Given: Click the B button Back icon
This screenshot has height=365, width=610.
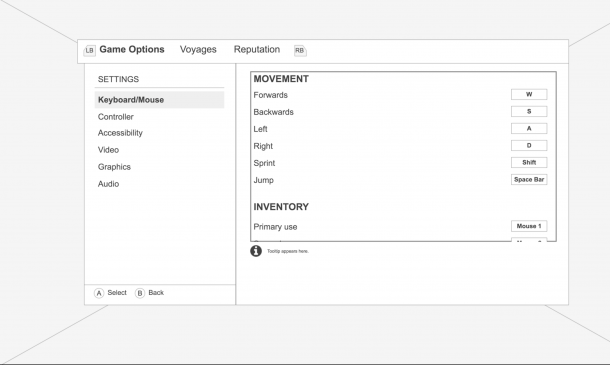Looking at the screenshot, I should pos(140,293).
